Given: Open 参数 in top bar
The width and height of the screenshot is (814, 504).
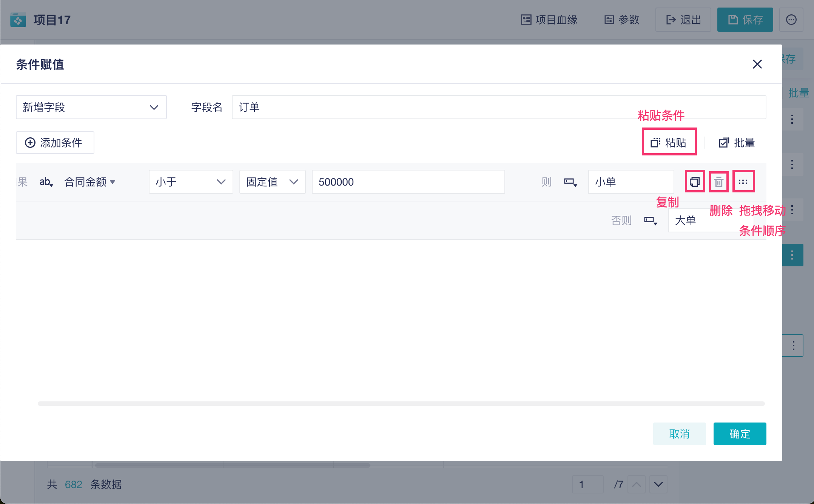Looking at the screenshot, I should [x=622, y=20].
